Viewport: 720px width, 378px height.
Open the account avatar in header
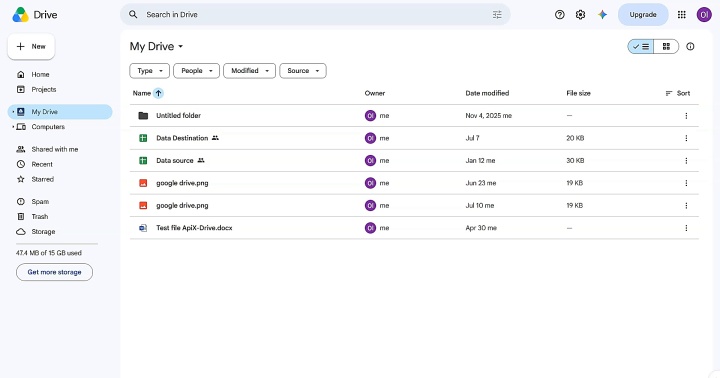click(704, 15)
